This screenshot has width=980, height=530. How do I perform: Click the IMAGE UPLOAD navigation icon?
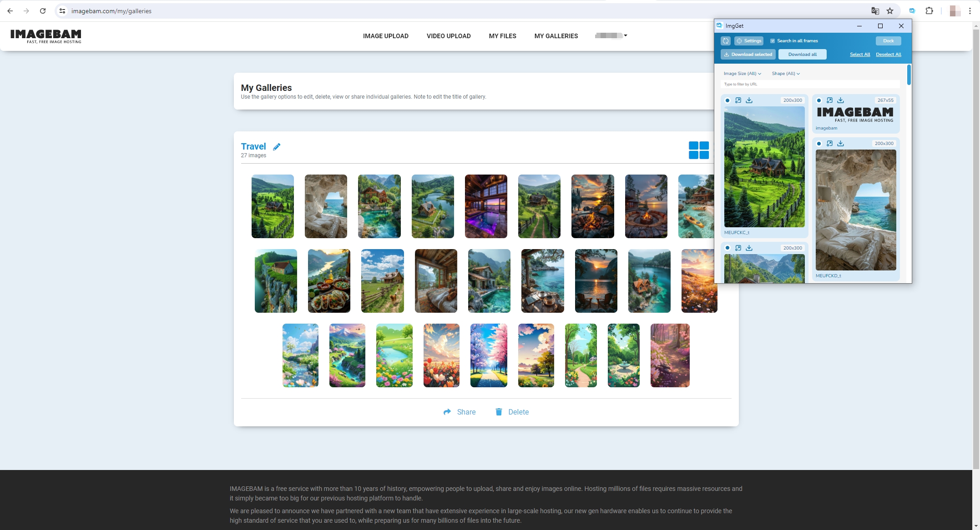click(x=385, y=36)
